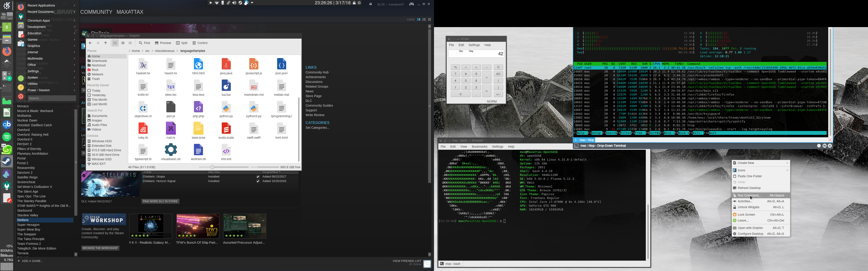Screen dimensions: 868x271
Task: Open Konsole Bookmarks menu
Action: click(479, 147)
